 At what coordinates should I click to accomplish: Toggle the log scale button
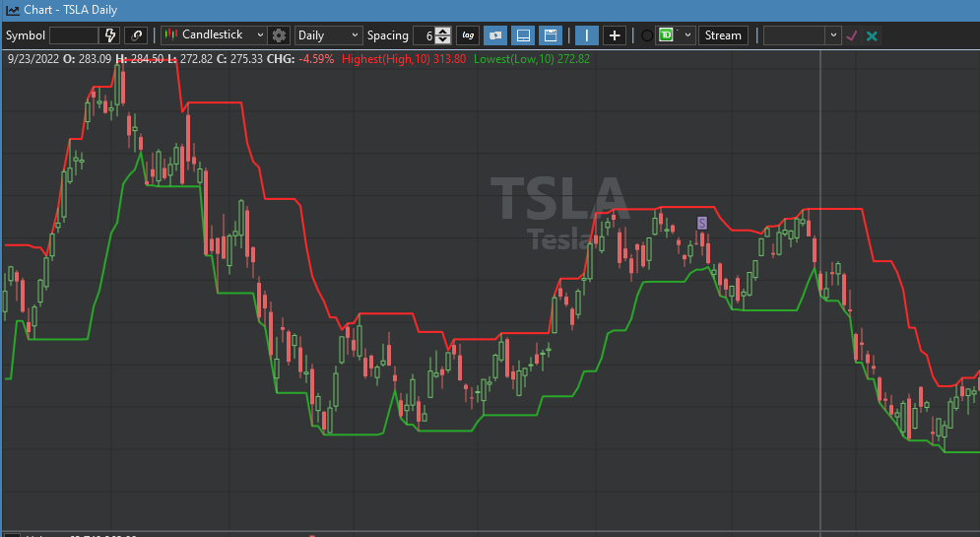coord(468,35)
